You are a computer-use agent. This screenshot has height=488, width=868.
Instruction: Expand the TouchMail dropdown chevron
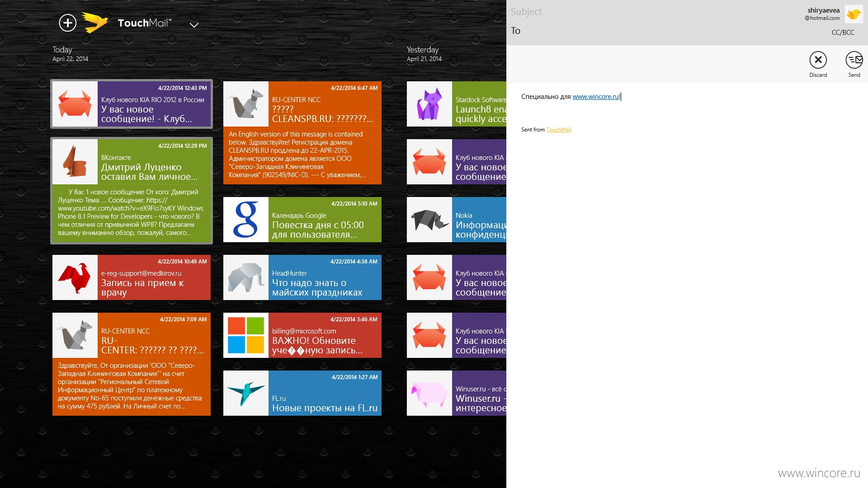click(x=194, y=25)
